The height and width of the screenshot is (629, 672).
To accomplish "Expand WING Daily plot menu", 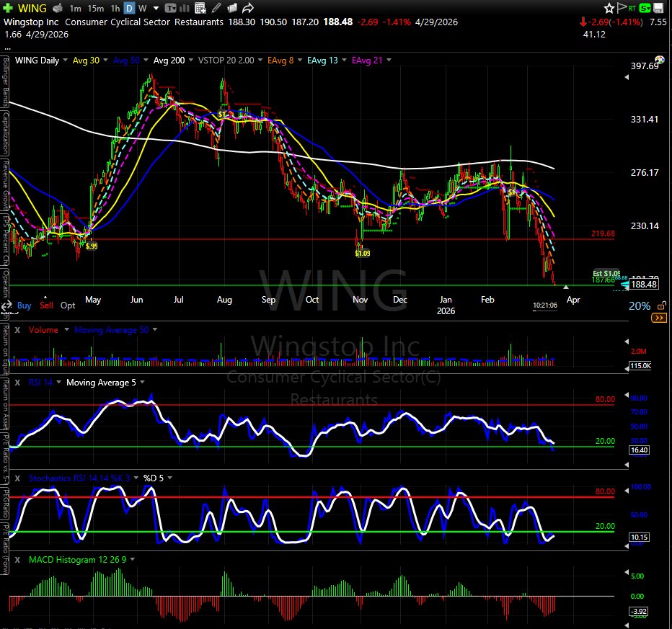I will coord(65,60).
